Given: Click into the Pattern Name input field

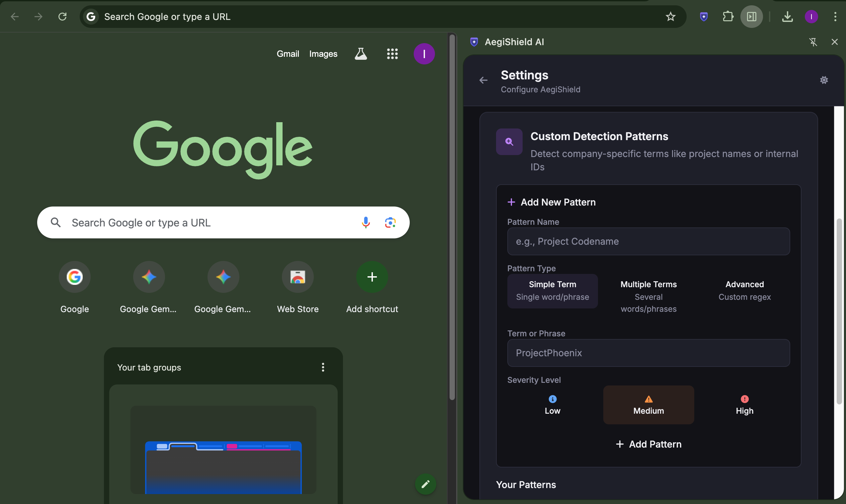Looking at the screenshot, I should pyautogui.click(x=648, y=241).
